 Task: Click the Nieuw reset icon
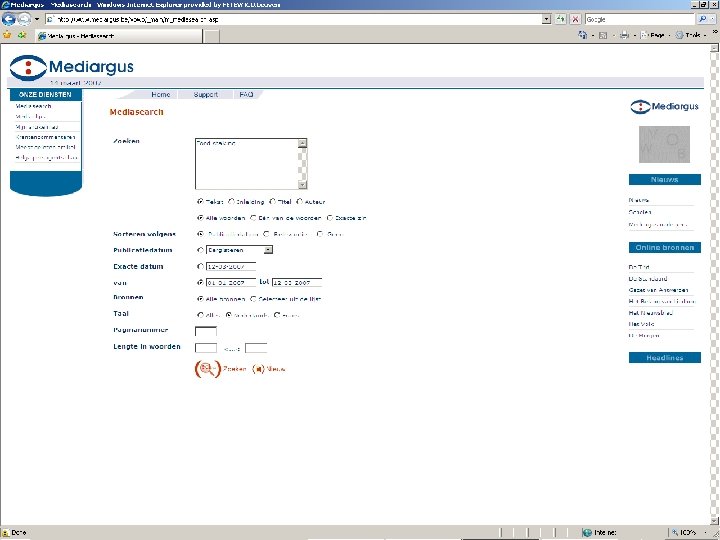coord(259,369)
